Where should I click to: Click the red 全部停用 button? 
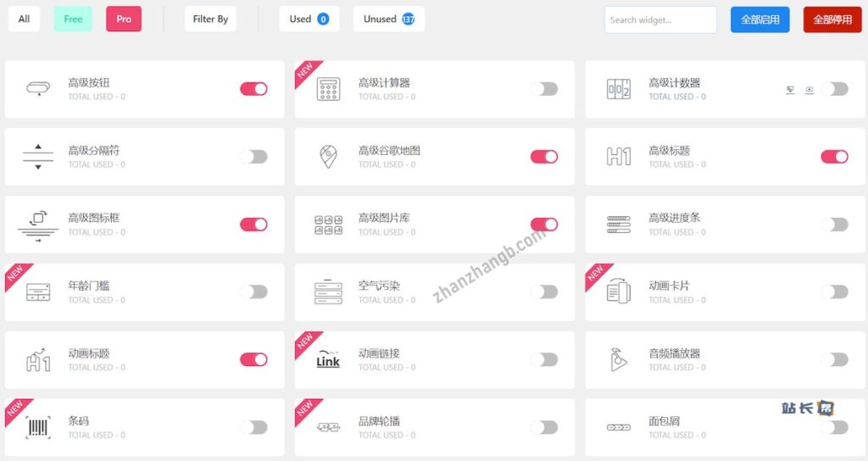[832, 19]
